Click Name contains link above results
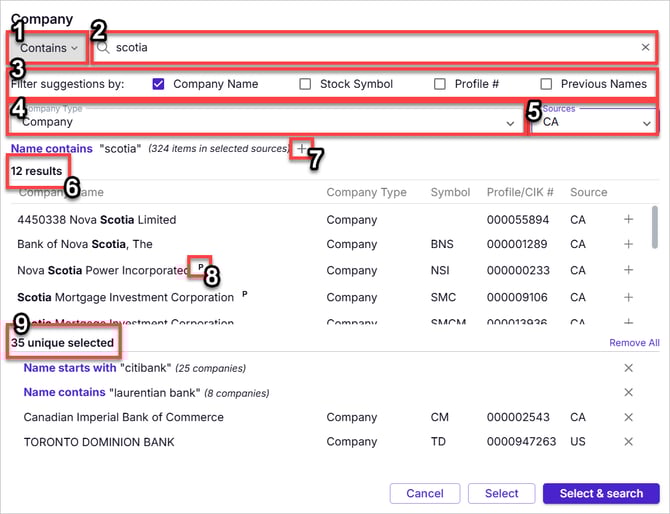 tap(52, 149)
